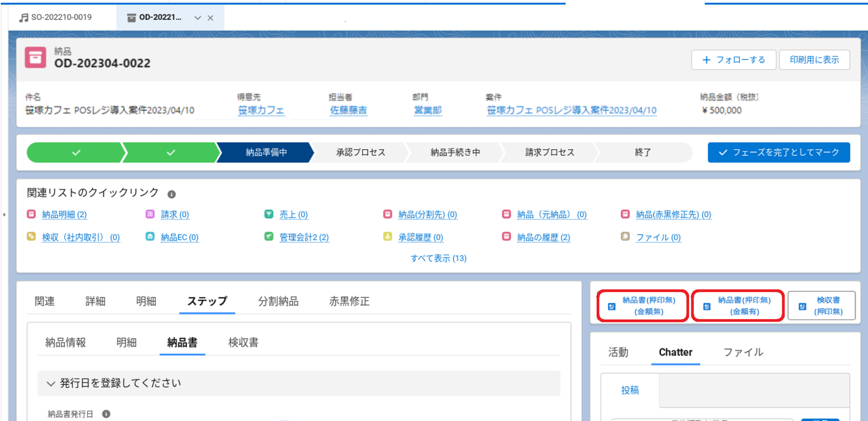Image resolution: width=868 pixels, height=421 pixels.
Task: Click the 納品(分割先) (0) icon
Action: (x=388, y=214)
